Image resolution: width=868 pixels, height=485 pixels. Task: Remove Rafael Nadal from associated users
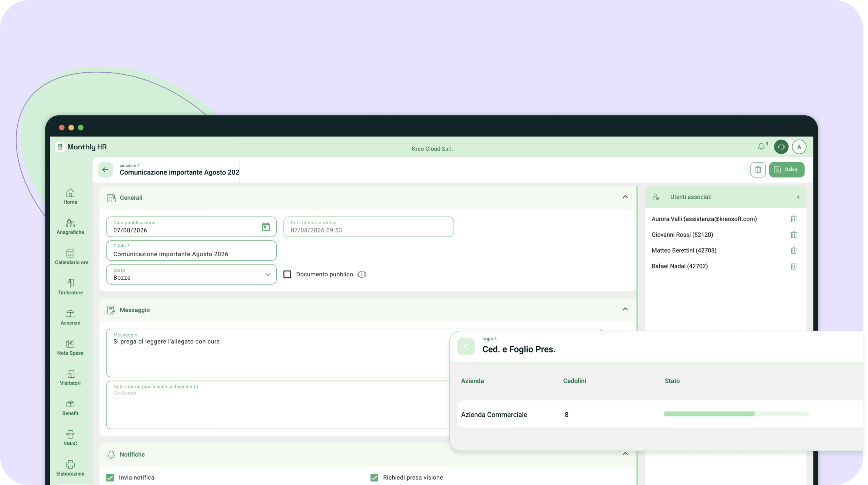click(793, 266)
